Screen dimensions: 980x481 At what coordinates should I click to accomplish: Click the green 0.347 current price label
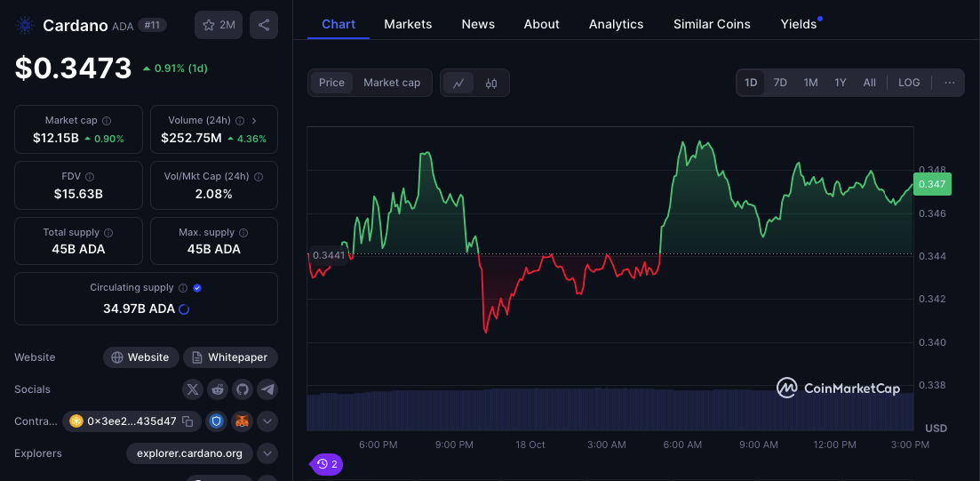click(x=932, y=184)
